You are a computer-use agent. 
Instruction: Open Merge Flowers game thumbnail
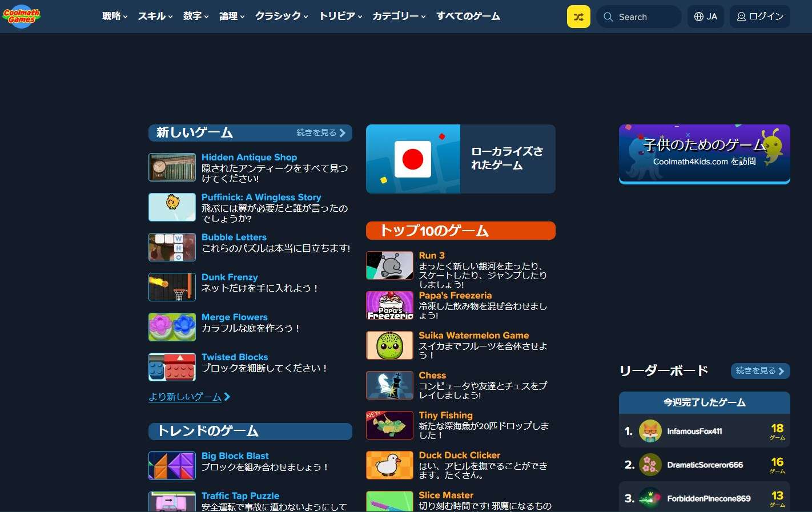tap(172, 327)
